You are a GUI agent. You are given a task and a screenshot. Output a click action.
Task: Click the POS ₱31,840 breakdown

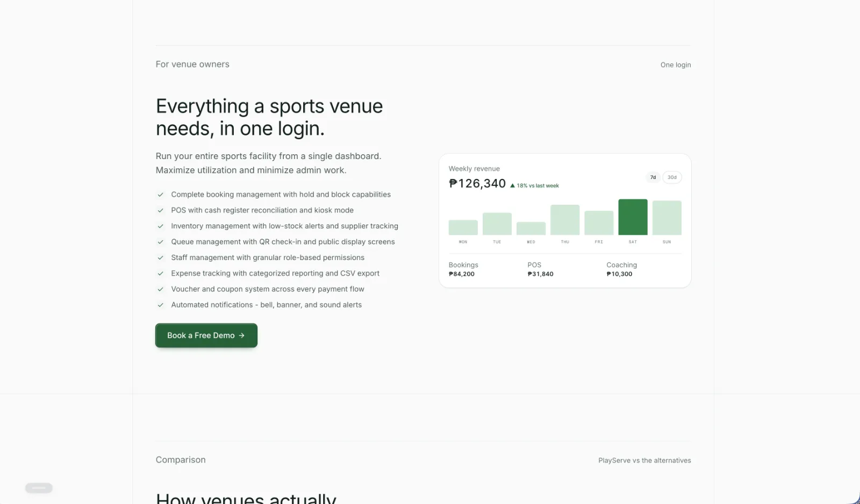pyautogui.click(x=540, y=269)
